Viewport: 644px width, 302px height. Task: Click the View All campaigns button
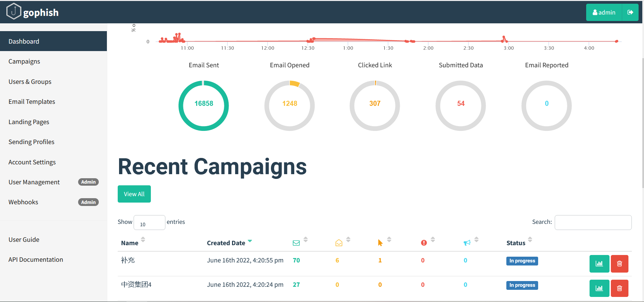point(134,194)
